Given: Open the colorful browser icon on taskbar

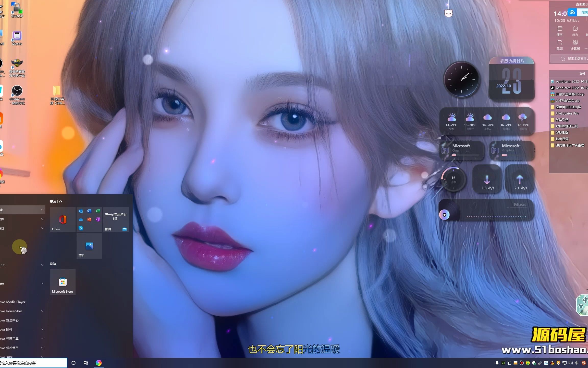Looking at the screenshot, I should [99, 363].
